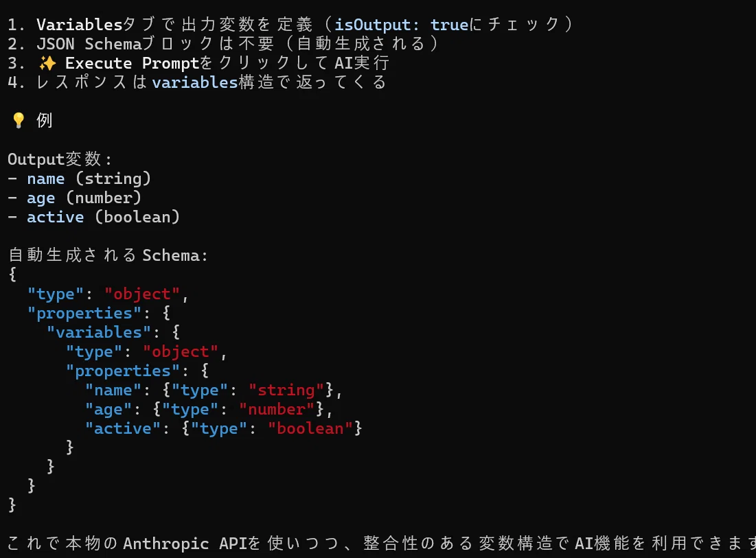Click the sparkles emoji before Execute Prompt
The image size is (756, 558).
(x=47, y=62)
